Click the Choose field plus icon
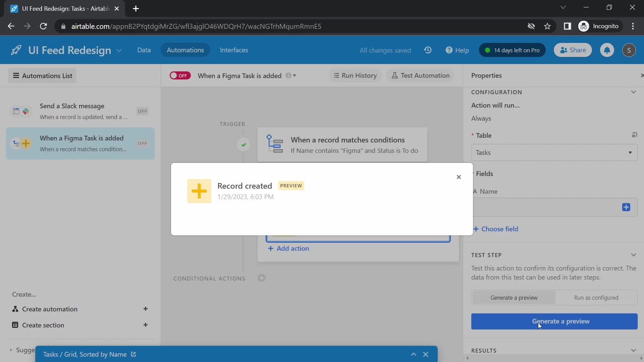644x362 pixels. (x=476, y=229)
